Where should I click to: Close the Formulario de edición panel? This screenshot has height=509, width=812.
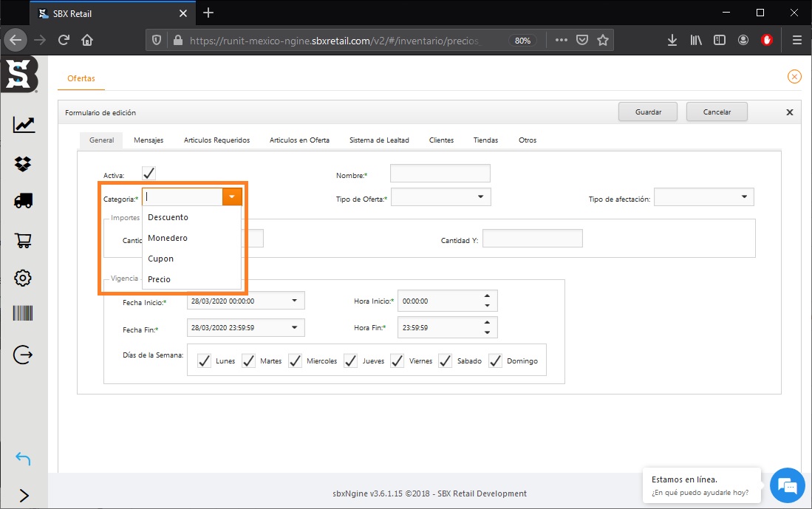click(x=790, y=112)
